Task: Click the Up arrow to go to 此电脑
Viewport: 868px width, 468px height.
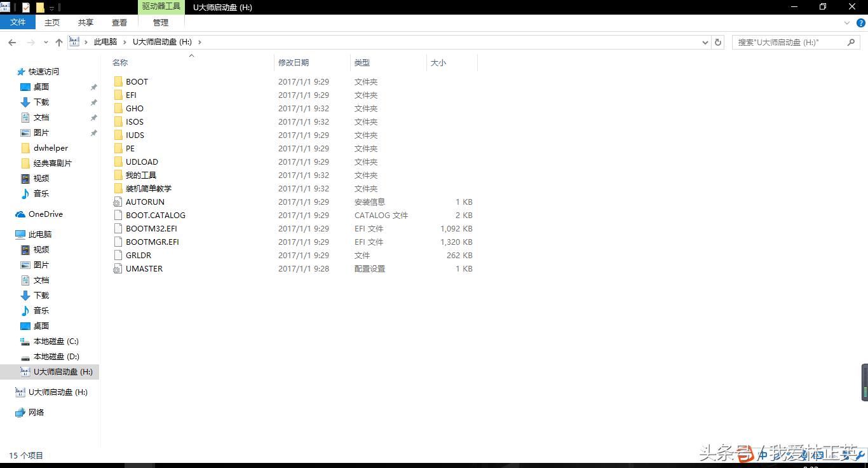Action: tap(58, 42)
